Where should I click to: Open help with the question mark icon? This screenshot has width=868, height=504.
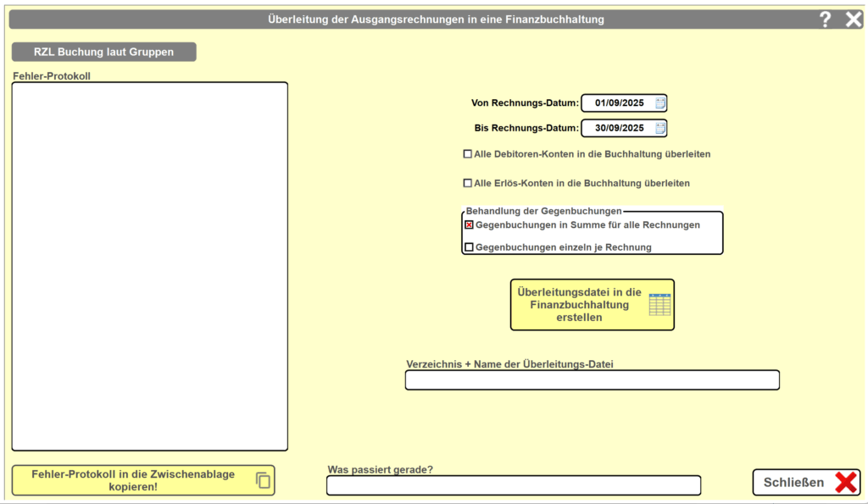pyautogui.click(x=825, y=19)
